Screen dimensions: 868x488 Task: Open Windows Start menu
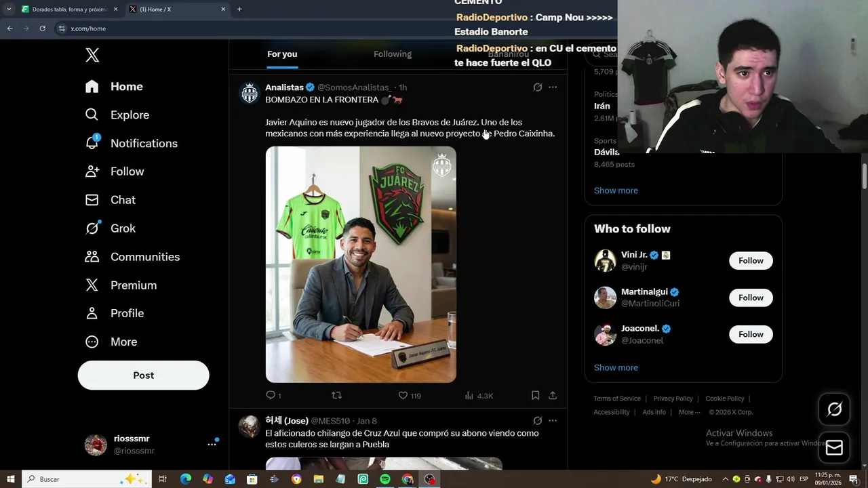(x=11, y=479)
